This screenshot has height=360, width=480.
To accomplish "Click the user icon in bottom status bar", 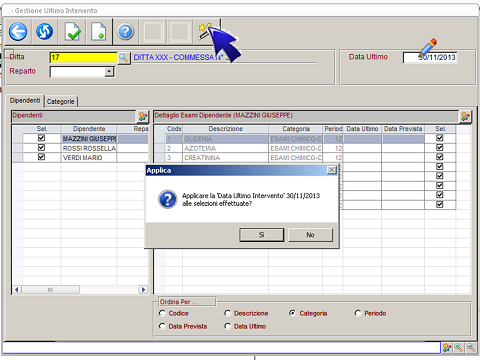I will pos(447,348).
